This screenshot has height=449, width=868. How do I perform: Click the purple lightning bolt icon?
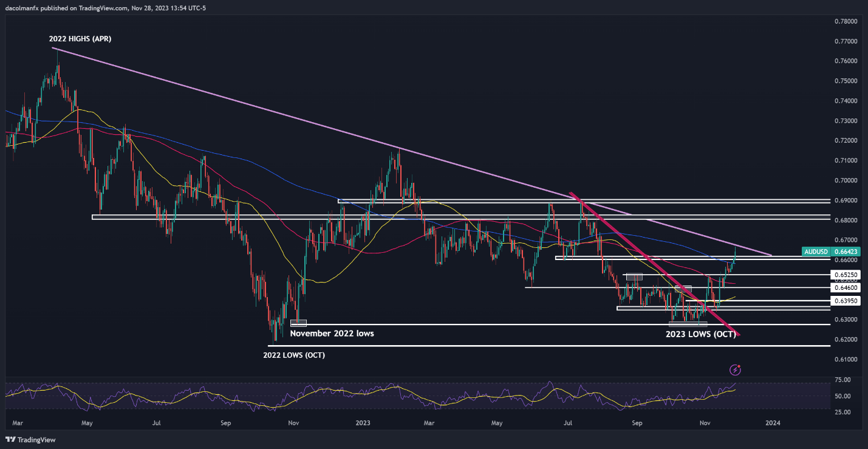pos(736,369)
